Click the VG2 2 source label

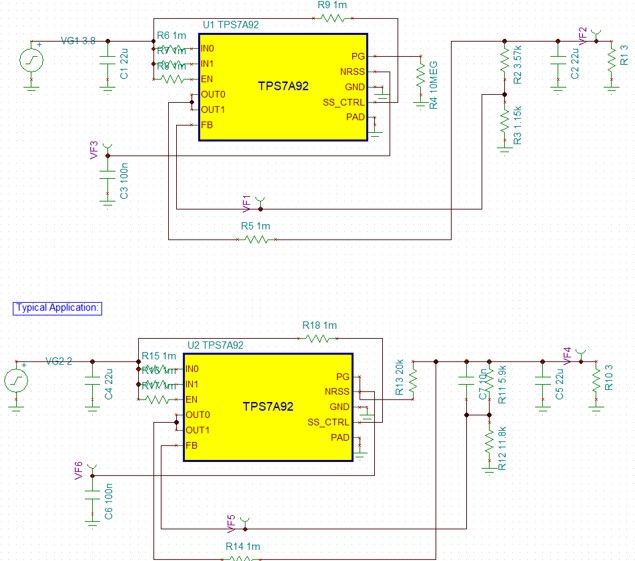coord(59,361)
